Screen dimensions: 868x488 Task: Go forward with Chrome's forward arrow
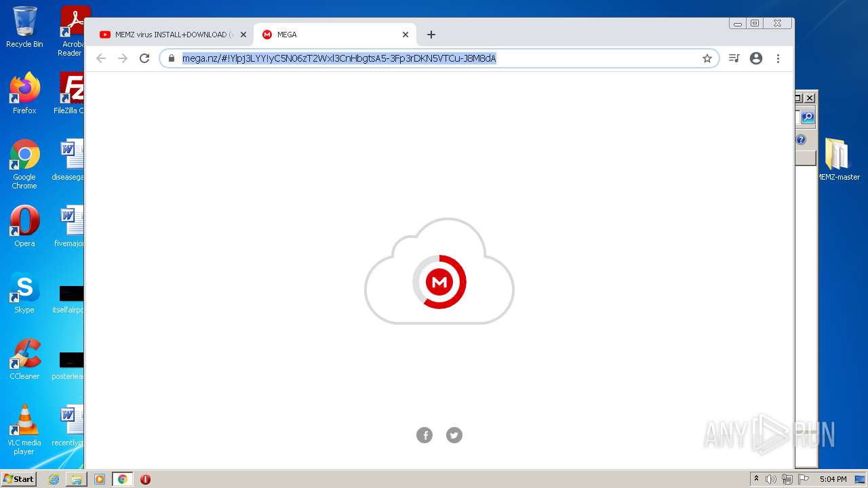click(x=123, y=58)
